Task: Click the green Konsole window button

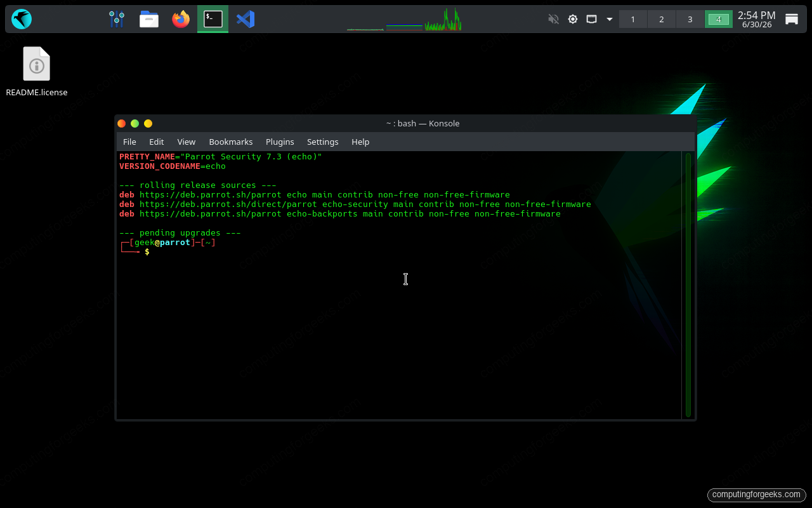Action: click(134, 123)
